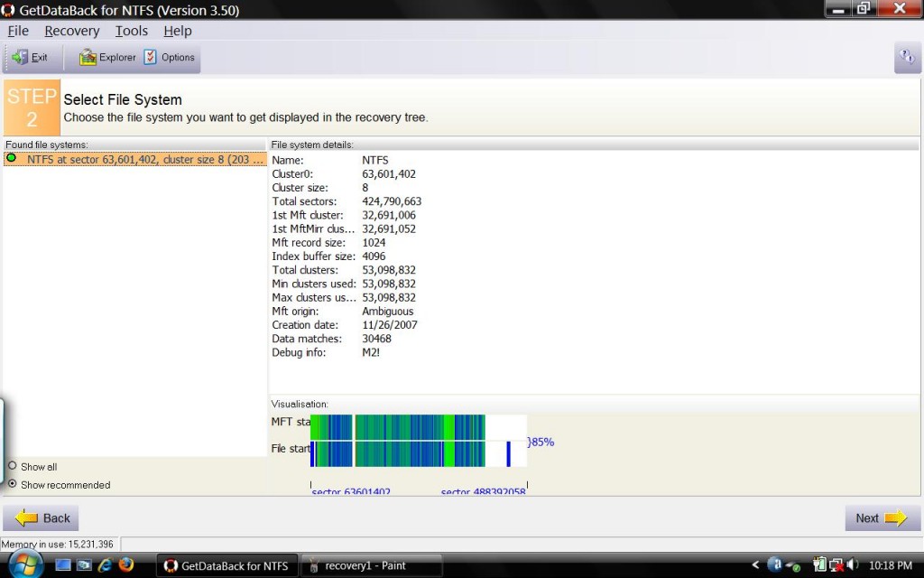Click the Memory in use status text

57,544
